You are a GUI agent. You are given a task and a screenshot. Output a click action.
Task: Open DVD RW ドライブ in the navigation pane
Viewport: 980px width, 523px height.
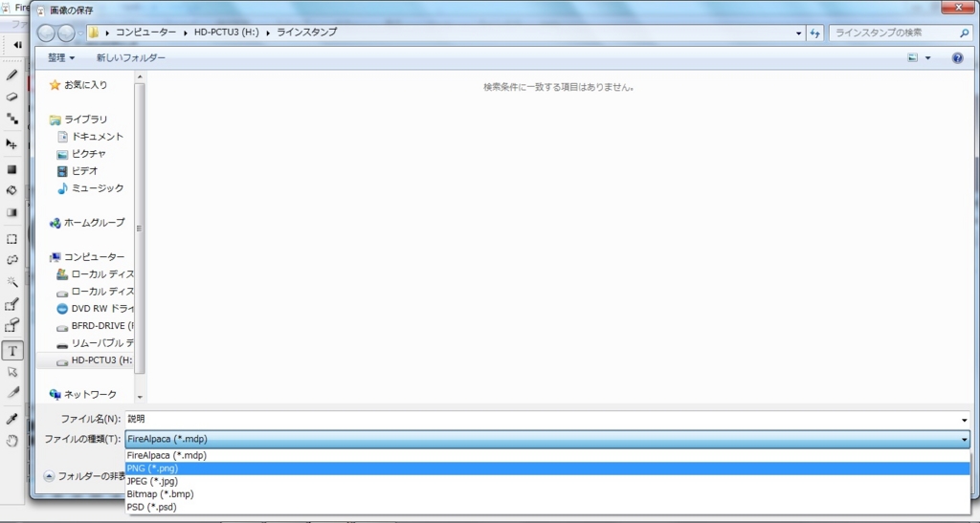(x=95, y=308)
